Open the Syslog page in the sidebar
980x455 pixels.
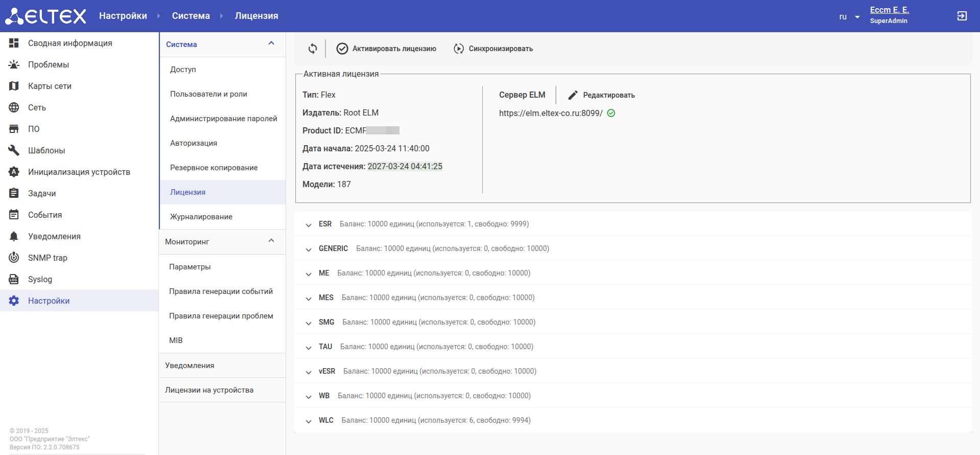pyautogui.click(x=40, y=279)
